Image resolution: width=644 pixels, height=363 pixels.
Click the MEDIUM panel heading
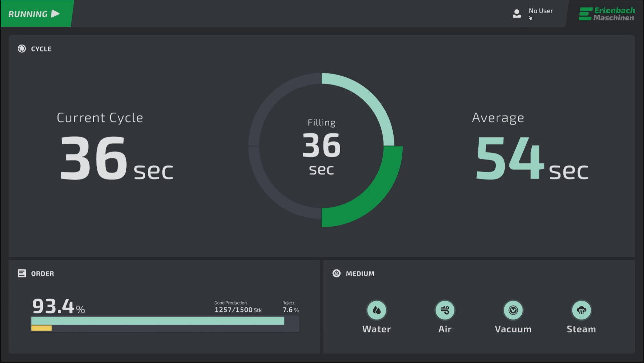[360, 273]
